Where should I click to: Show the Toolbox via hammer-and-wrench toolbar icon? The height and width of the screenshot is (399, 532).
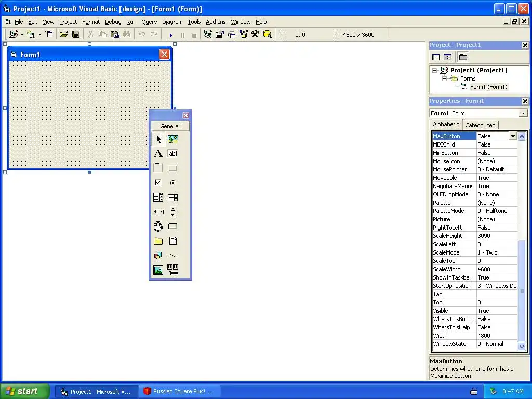point(256,35)
